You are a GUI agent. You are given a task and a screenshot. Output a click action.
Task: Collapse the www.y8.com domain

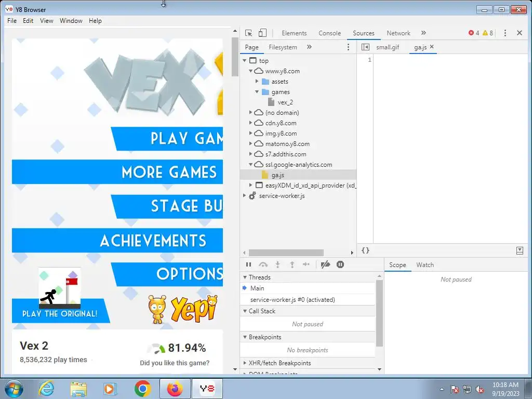point(251,71)
